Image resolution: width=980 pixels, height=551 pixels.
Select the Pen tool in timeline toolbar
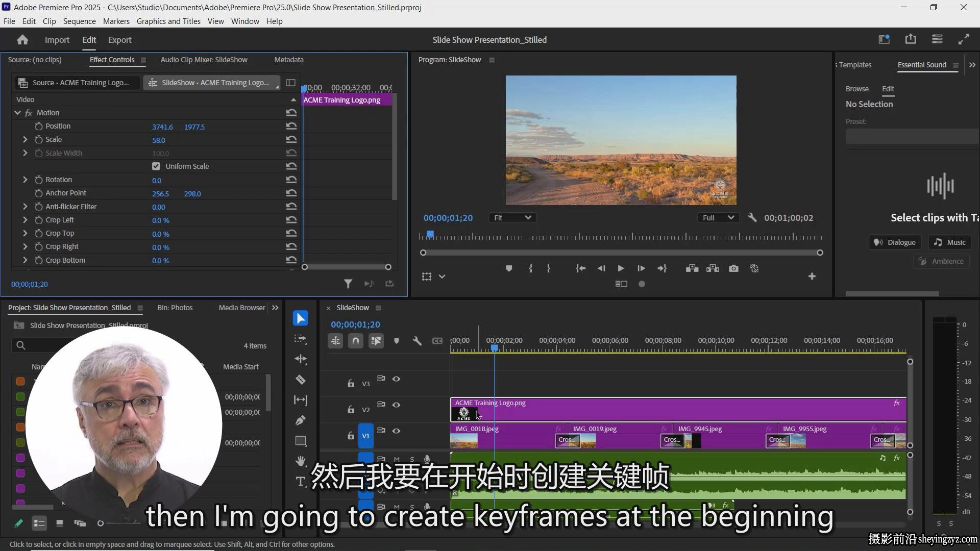coord(301,420)
